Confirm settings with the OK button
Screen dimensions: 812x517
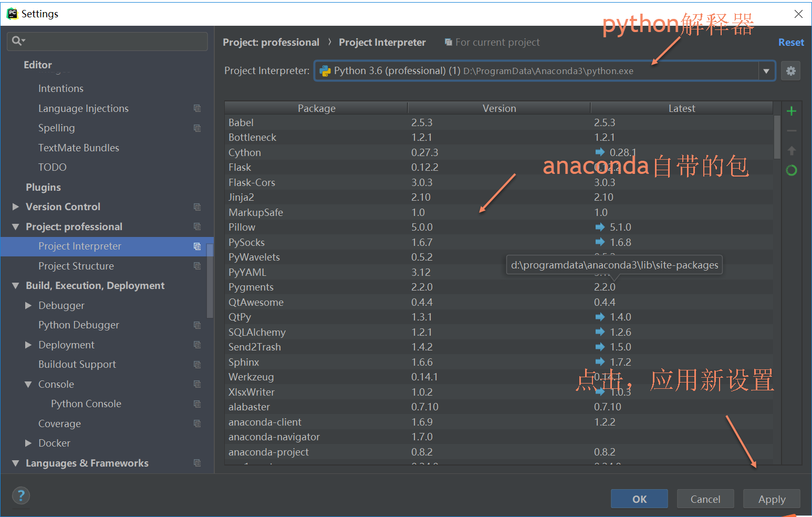(x=639, y=499)
